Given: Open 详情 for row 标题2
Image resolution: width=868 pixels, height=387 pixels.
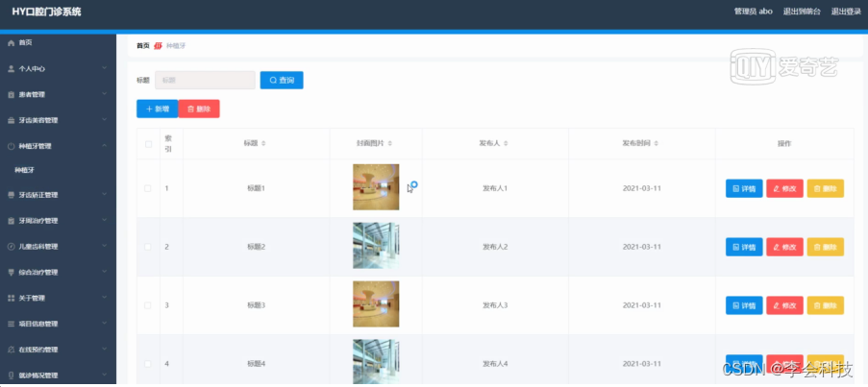Looking at the screenshot, I should tap(744, 247).
